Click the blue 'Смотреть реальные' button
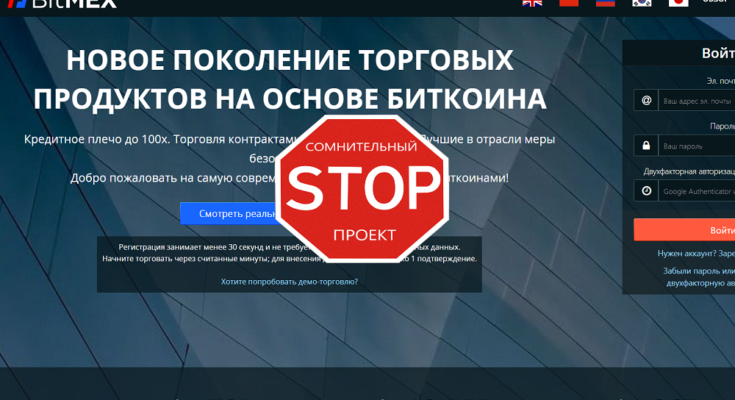Image resolution: width=735 pixels, height=400 pixels. [x=230, y=213]
